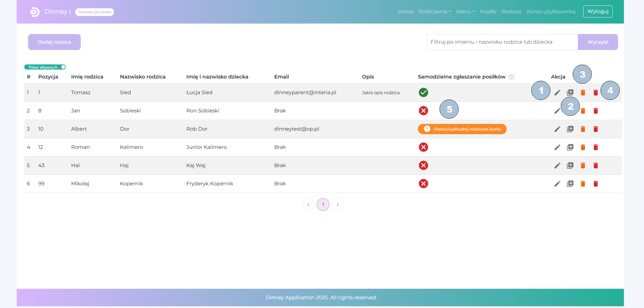Click the orange trash icon for Roman Kalimero

[x=583, y=147]
